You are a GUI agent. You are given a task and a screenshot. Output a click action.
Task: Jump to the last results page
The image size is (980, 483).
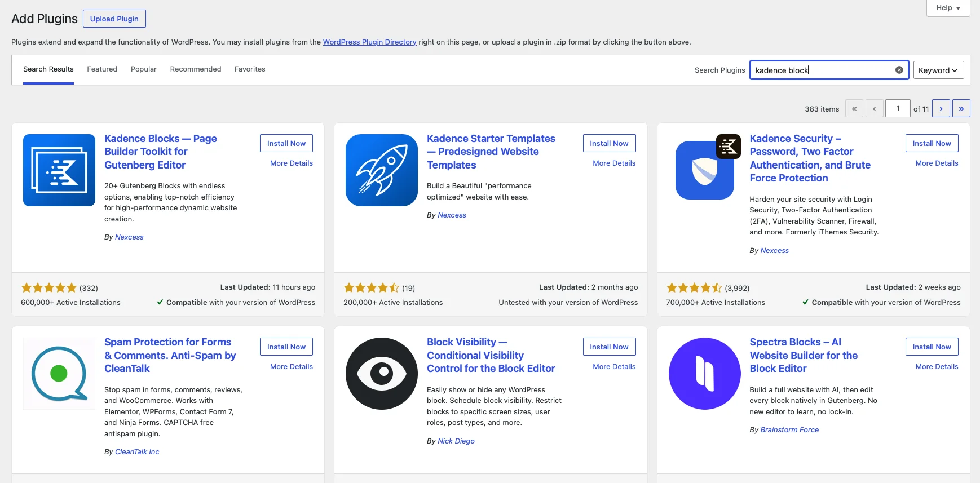961,108
